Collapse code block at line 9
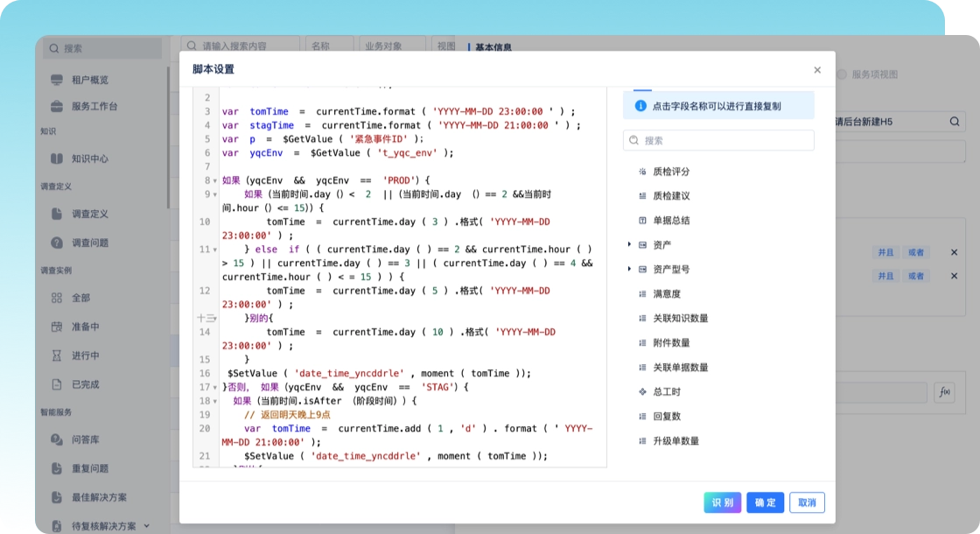The height and width of the screenshot is (534, 980). (x=215, y=194)
